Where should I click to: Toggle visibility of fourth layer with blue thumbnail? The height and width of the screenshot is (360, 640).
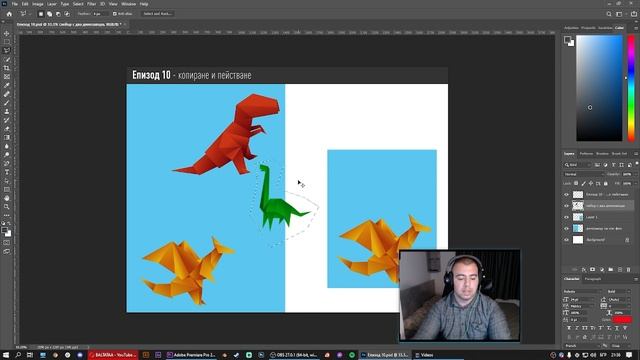click(x=566, y=229)
